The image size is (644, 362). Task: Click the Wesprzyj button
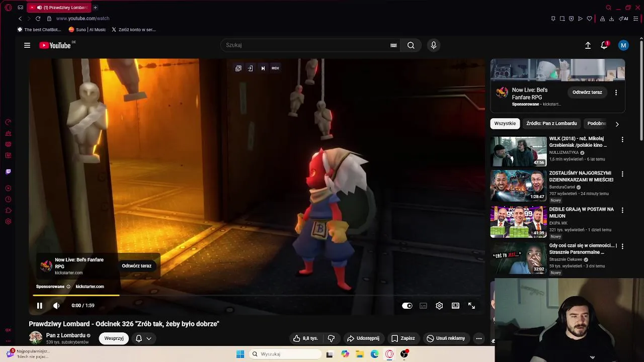point(114,338)
